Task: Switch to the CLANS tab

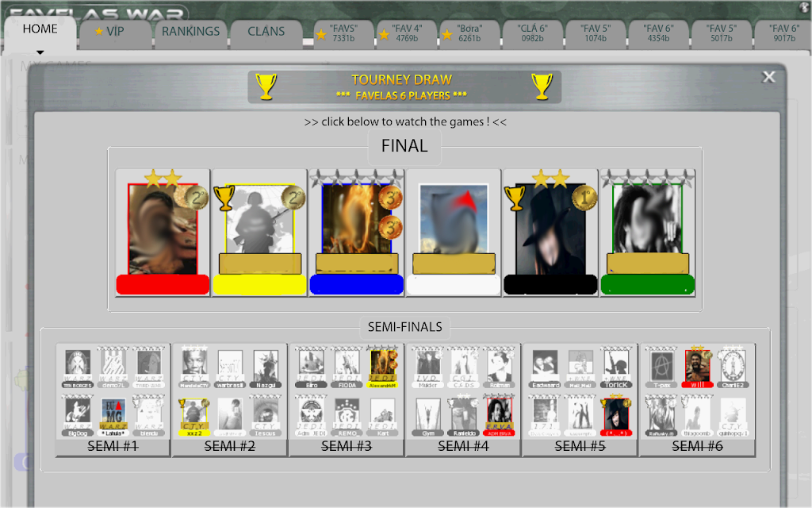Action: [266, 32]
